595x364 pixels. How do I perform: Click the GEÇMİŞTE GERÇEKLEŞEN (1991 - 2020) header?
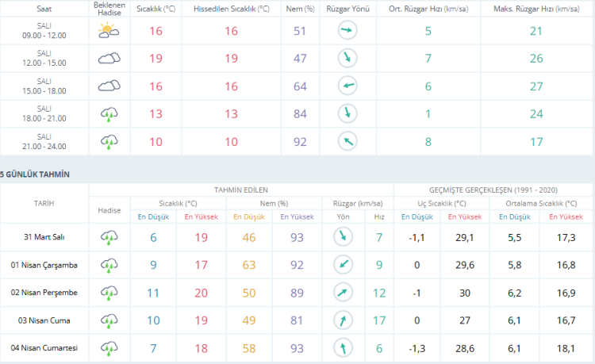(x=493, y=190)
